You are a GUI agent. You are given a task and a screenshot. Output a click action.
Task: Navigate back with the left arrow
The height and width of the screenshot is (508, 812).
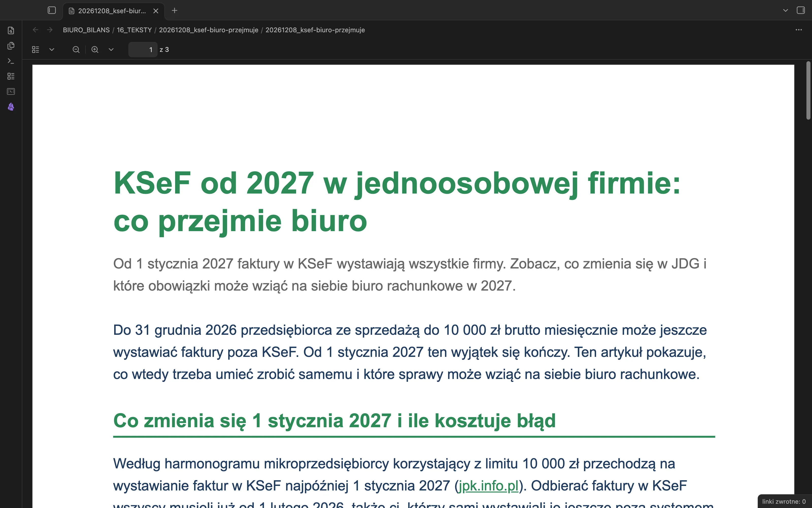(35, 30)
